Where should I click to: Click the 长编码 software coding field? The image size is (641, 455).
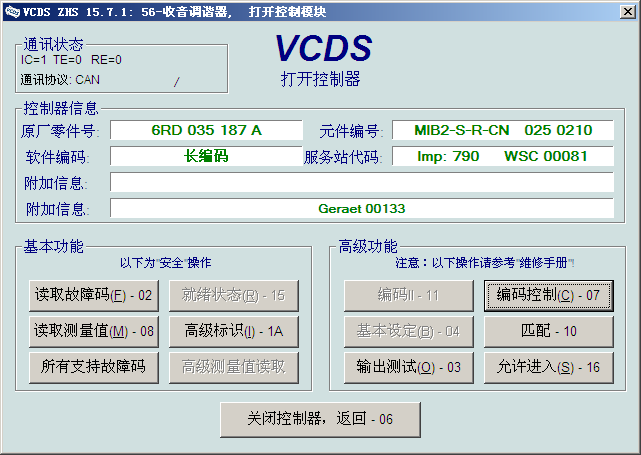206,156
